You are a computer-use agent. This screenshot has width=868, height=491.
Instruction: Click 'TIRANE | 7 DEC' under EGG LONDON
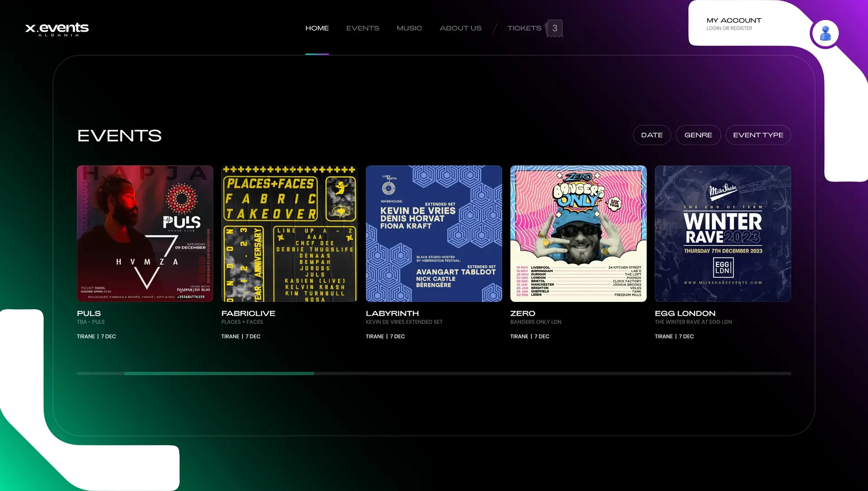pos(674,337)
